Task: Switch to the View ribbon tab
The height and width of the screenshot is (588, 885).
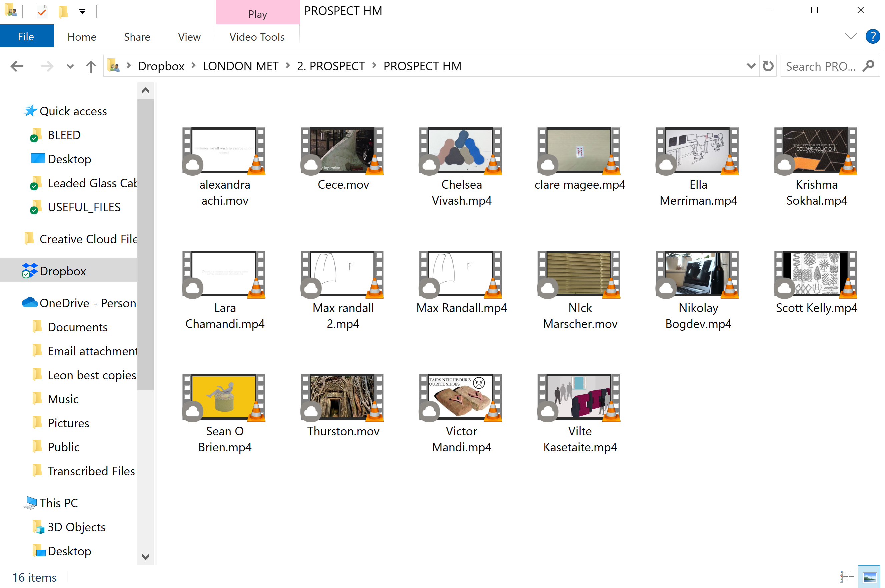Action: (x=189, y=37)
